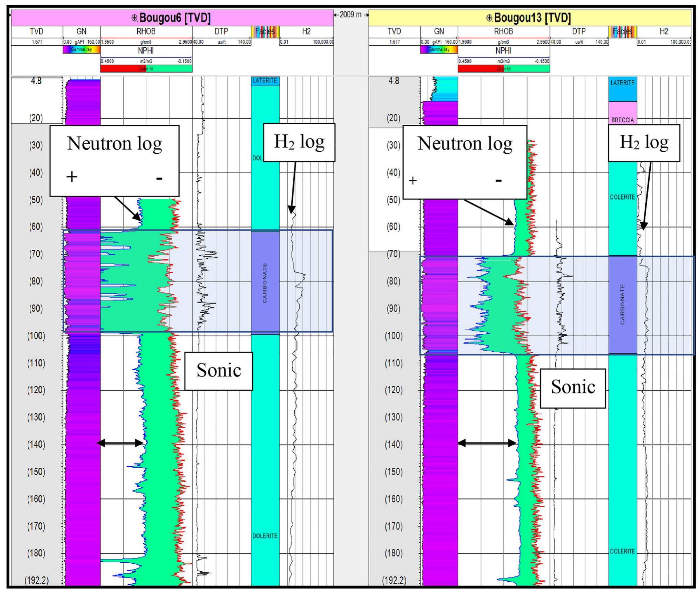700x591 pixels.
Task: Open the RHOB track header in Bougou6
Action: [147, 32]
